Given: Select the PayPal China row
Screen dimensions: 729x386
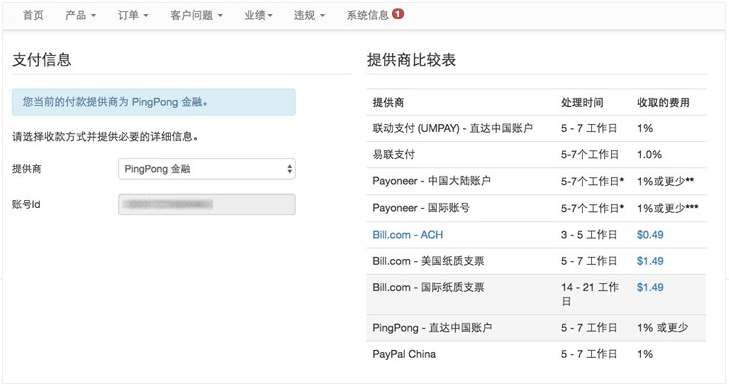Looking at the screenshot, I should (536, 354).
